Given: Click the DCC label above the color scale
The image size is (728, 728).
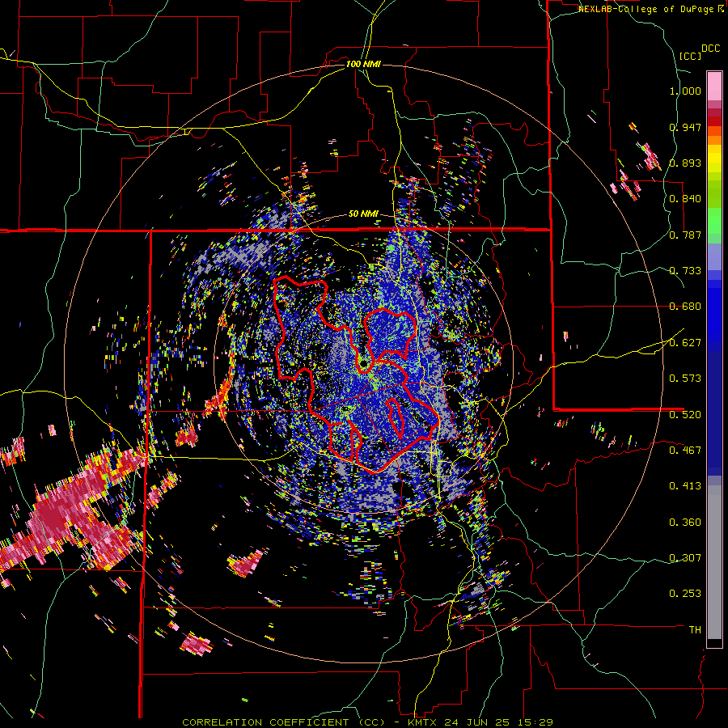Looking at the screenshot, I should [710, 49].
